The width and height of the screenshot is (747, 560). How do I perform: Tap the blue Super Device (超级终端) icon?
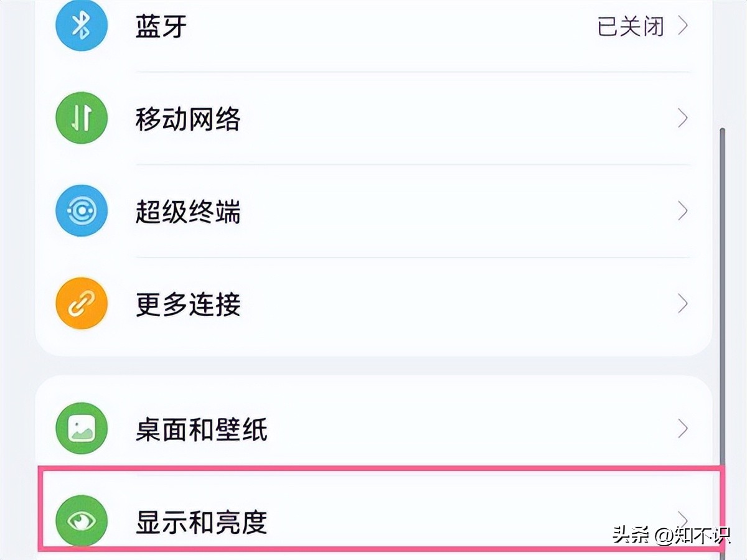point(82,212)
